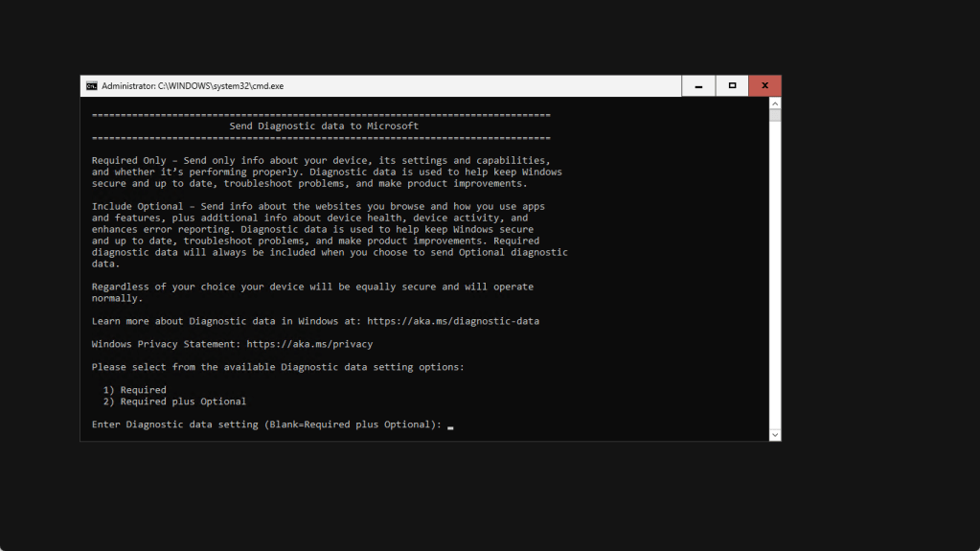
Task: Click the "2) Required plus Optional" option line
Action: (174, 402)
